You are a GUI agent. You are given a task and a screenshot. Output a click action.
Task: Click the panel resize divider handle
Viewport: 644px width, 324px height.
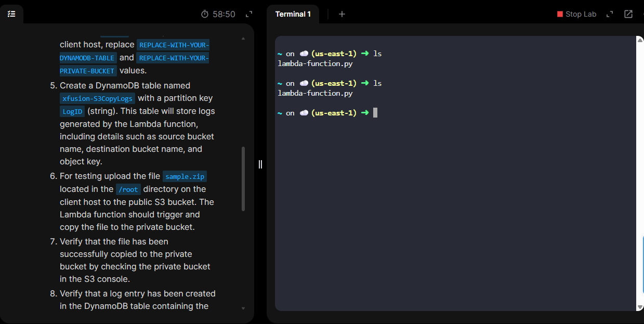pyautogui.click(x=260, y=164)
